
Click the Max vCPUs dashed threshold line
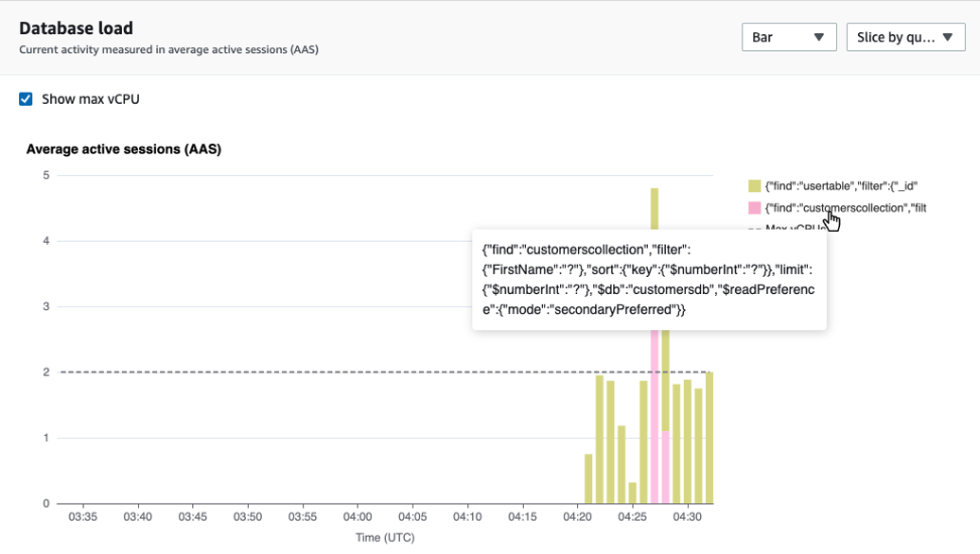(378, 372)
